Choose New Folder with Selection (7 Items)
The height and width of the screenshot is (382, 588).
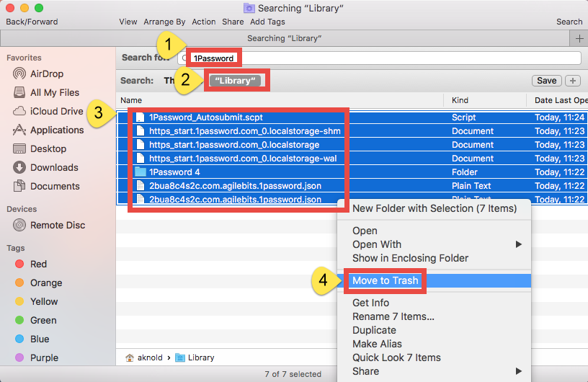point(435,208)
